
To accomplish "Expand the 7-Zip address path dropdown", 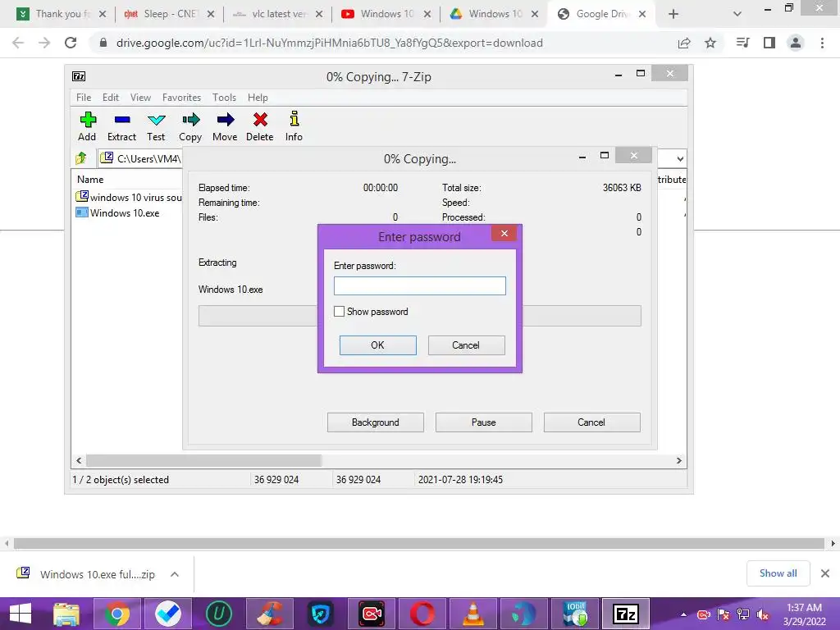I will click(680, 158).
